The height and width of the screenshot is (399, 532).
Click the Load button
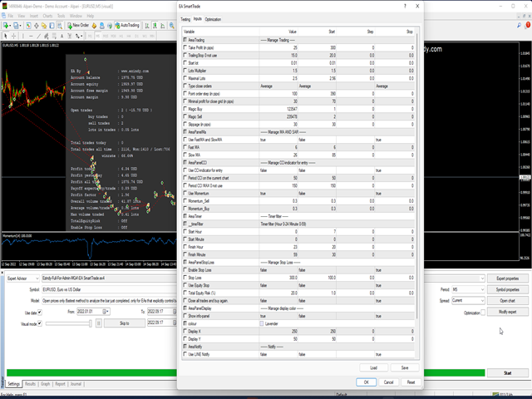pos(373,367)
